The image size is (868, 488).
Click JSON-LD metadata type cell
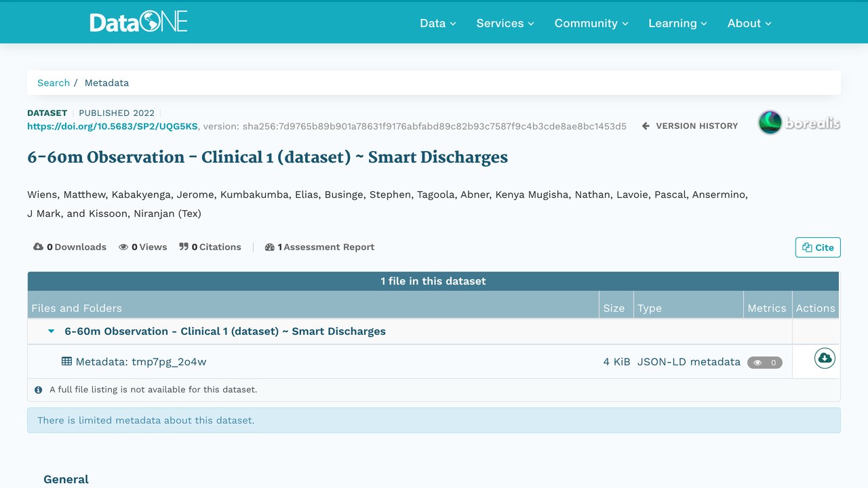pyautogui.click(x=689, y=362)
